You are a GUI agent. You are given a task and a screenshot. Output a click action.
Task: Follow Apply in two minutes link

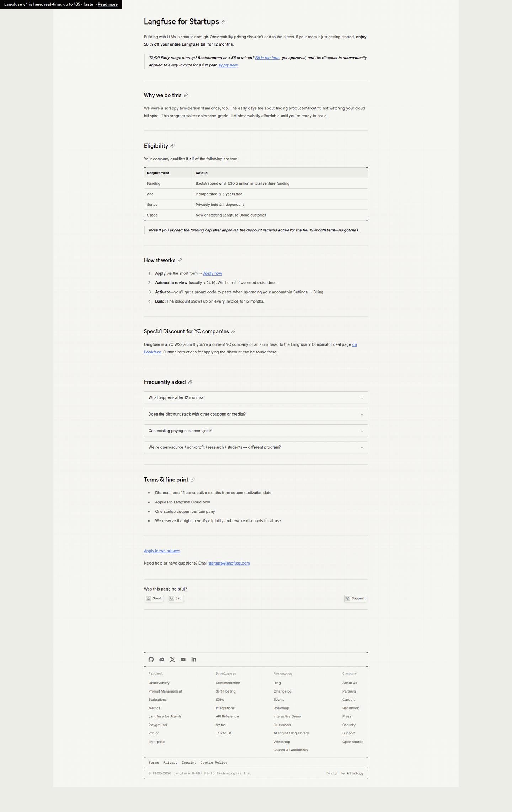162,551
